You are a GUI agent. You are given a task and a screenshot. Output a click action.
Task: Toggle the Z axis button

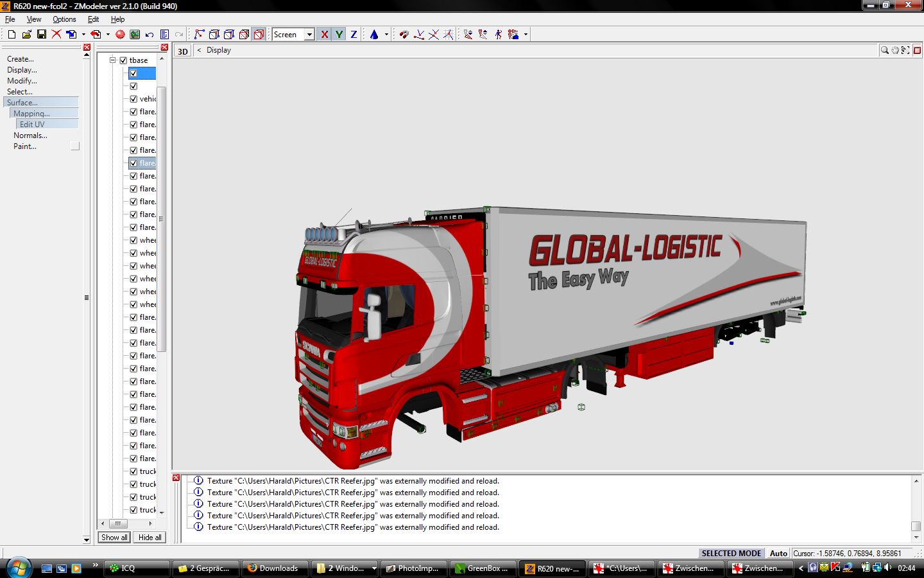(x=354, y=35)
